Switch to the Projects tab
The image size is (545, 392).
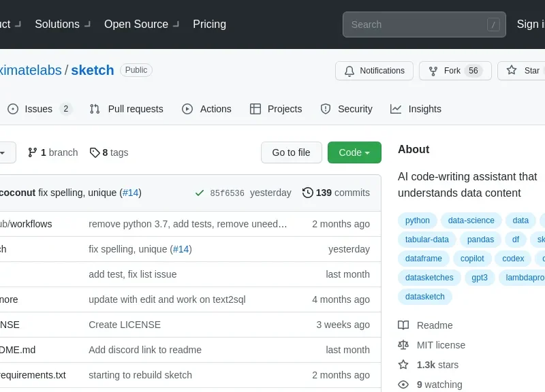coord(276,109)
